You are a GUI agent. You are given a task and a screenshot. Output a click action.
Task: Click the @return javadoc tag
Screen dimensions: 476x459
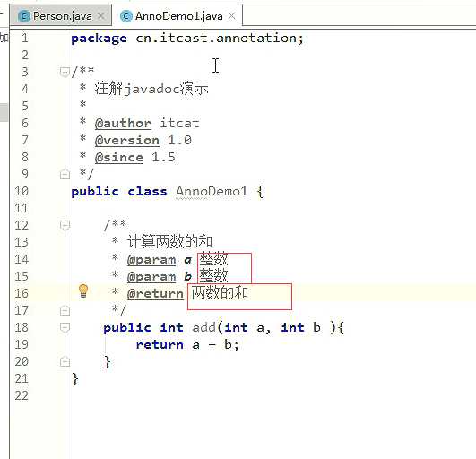pyautogui.click(x=155, y=294)
